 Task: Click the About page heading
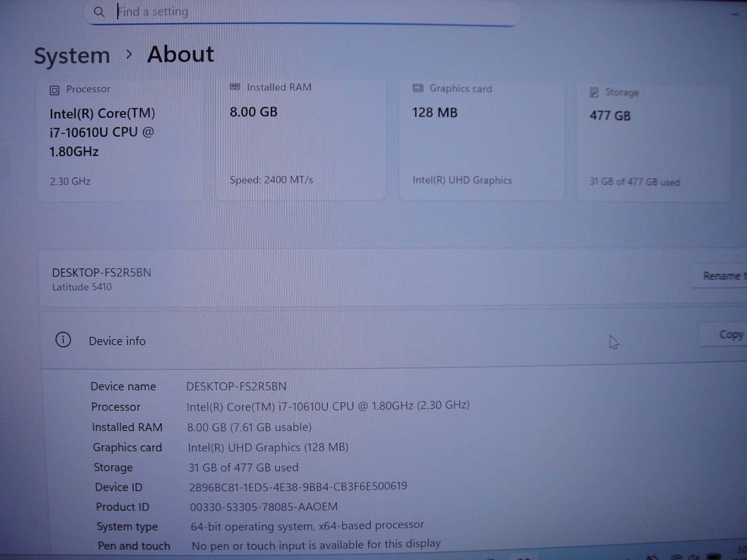[x=181, y=54]
